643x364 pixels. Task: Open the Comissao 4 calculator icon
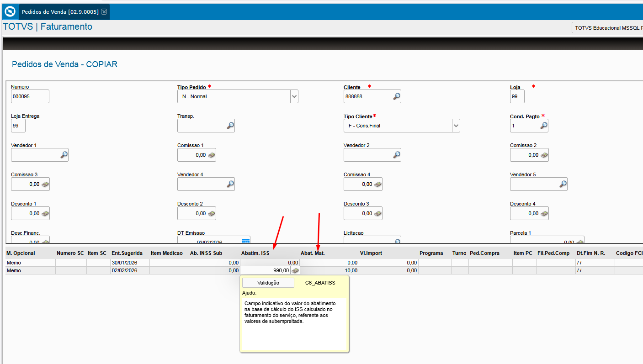pos(378,184)
